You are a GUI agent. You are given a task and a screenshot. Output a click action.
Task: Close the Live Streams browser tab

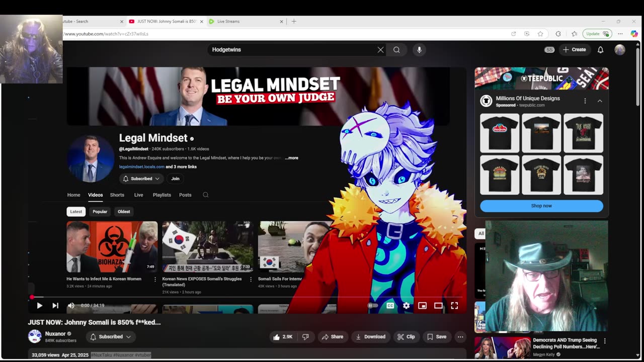281,21
